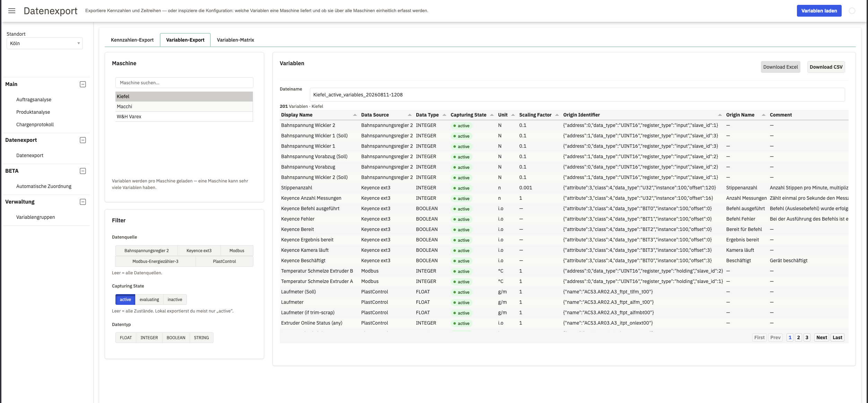Screen dimensions: 868x403
Task: Click the Dateiname input field
Action: click(577, 95)
